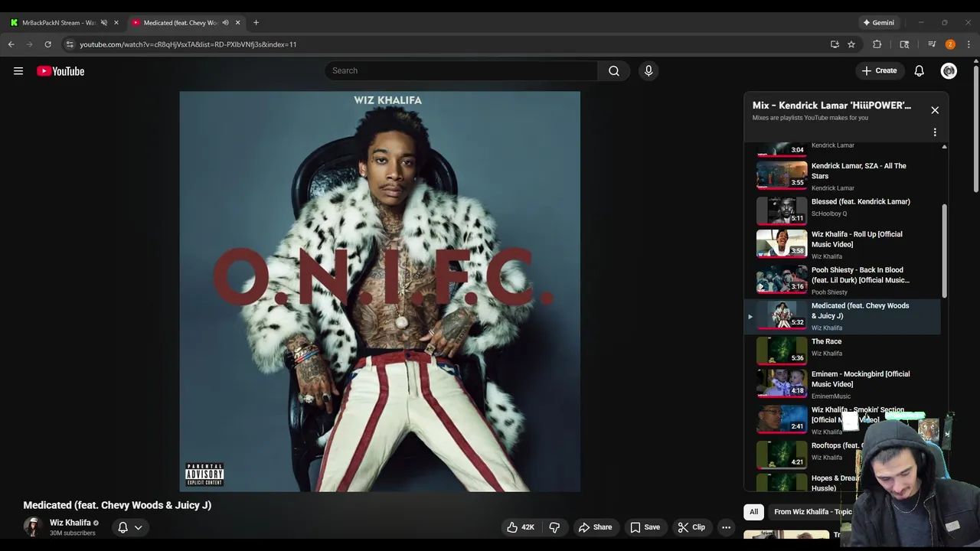Create a clip with the Clip button
The width and height of the screenshot is (980, 551).
click(691, 527)
